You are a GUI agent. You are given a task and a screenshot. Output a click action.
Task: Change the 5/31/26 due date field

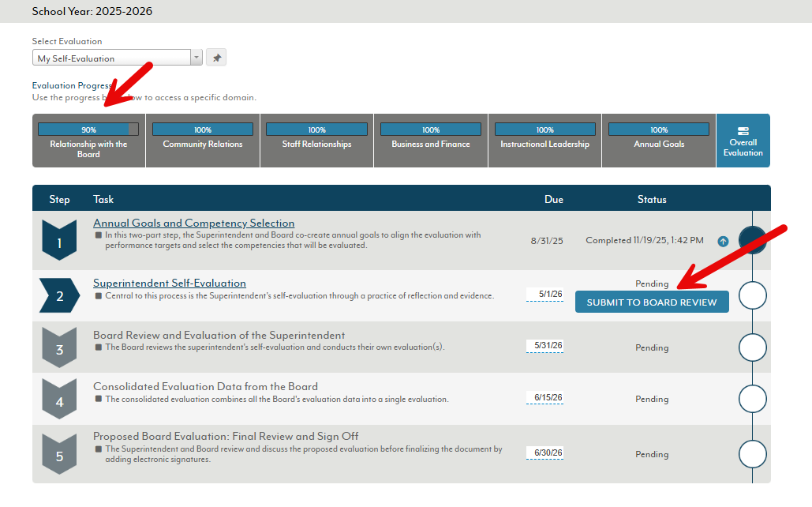tap(544, 346)
